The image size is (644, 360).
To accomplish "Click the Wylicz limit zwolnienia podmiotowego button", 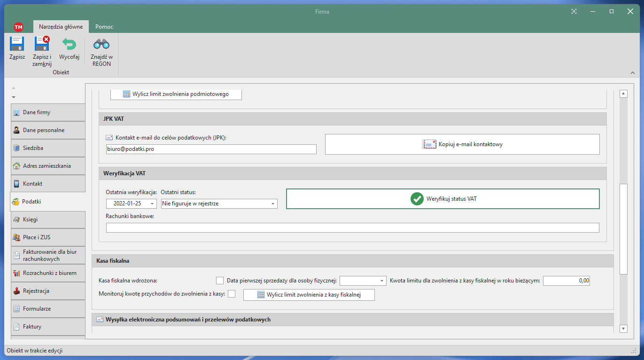I will pos(176,94).
